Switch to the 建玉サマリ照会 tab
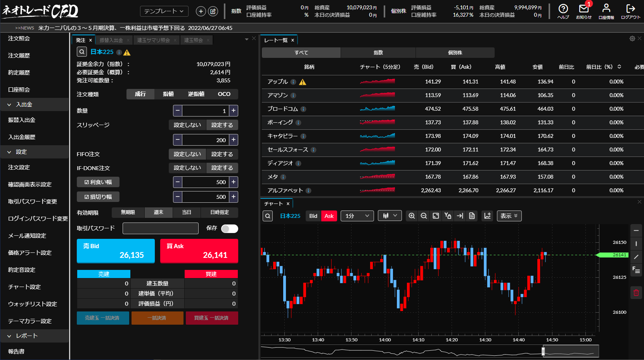644x360 pixels. point(154,40)
